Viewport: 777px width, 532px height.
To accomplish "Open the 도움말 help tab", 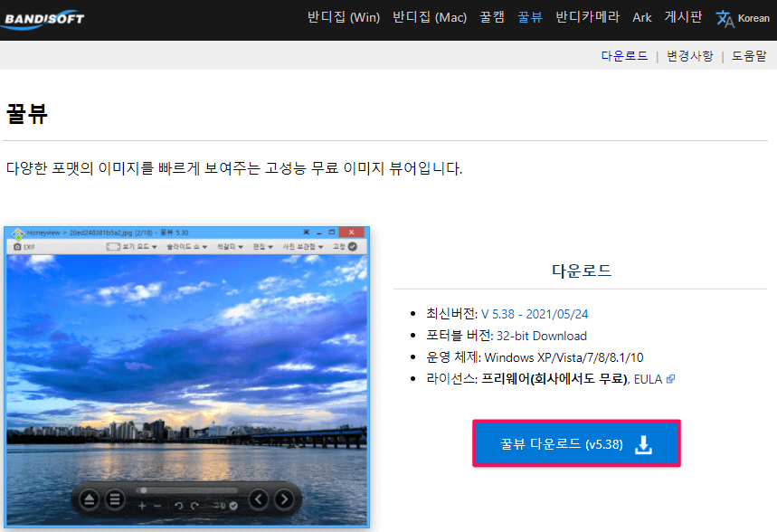I will coord(749,55).
